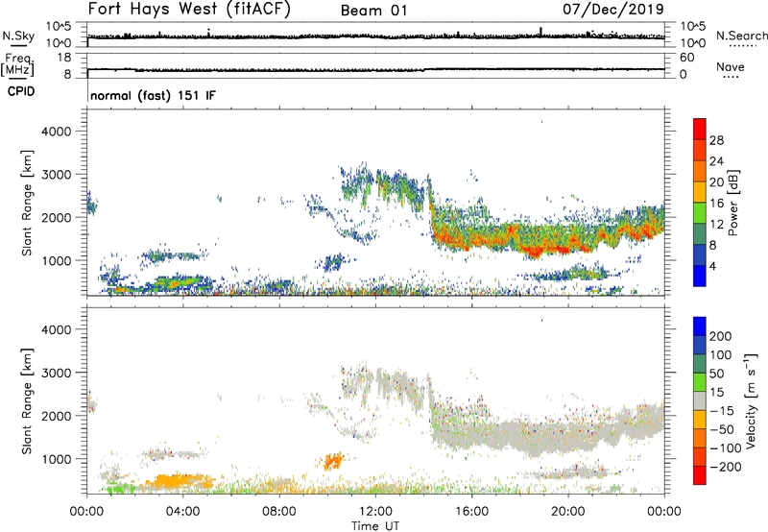
Task: Click the "4000" tick of the power panel
Action: tap(57, 132)
